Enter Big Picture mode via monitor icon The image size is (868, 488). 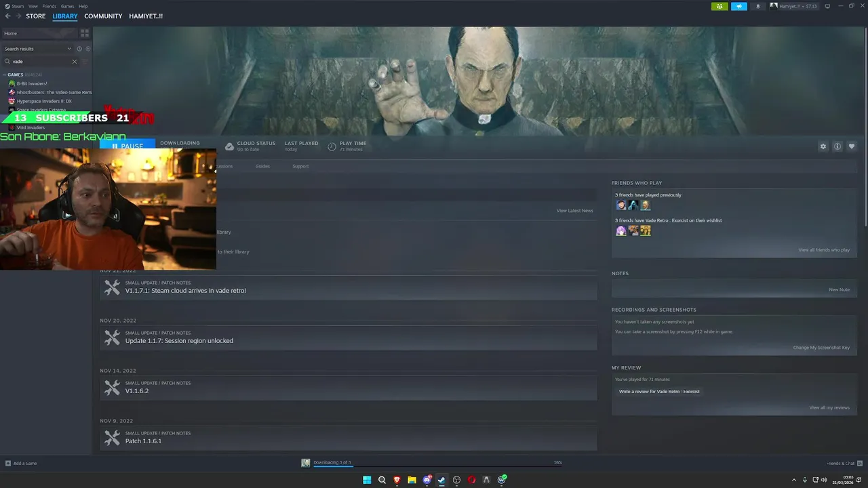click(x=827, y=6)
